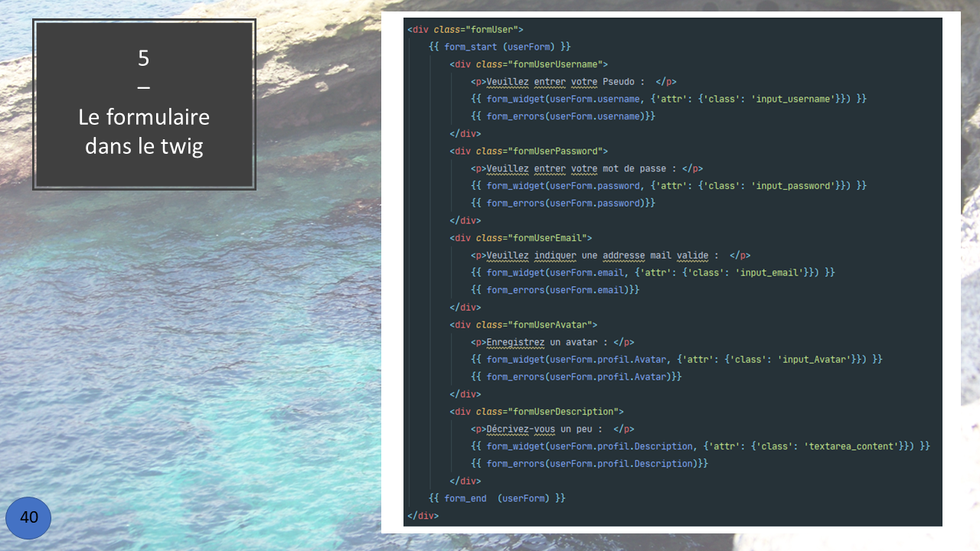Viewport: 980px width, 551px height.
Task: Click the form_errors(userForm.username) line
Action: click(x=563, y=116)
